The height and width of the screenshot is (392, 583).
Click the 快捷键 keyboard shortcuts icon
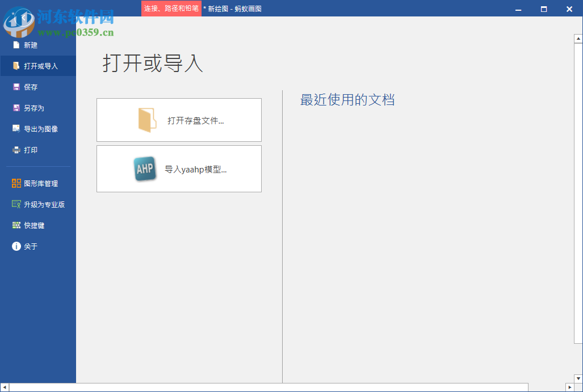(16, 225)
